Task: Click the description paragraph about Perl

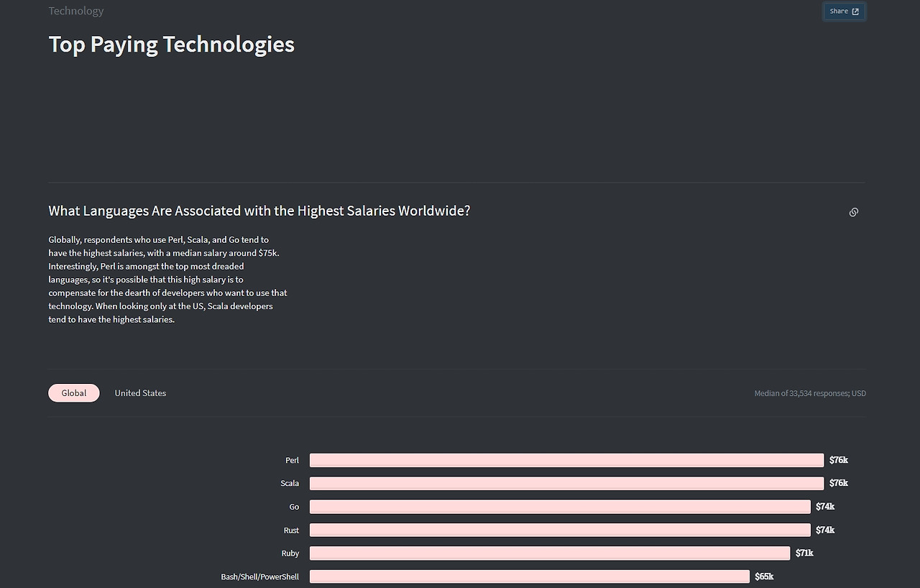Action: (x=167, y=280)
